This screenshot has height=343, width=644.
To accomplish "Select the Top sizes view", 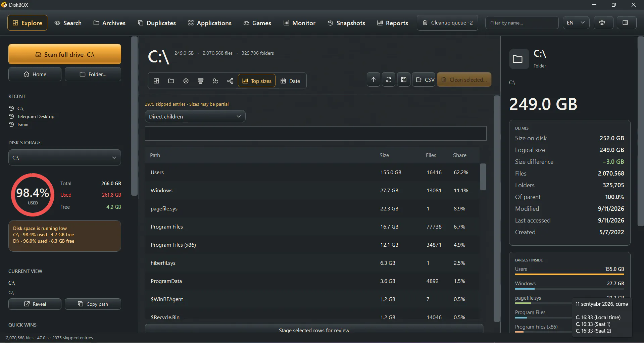I will click(257, 81).
